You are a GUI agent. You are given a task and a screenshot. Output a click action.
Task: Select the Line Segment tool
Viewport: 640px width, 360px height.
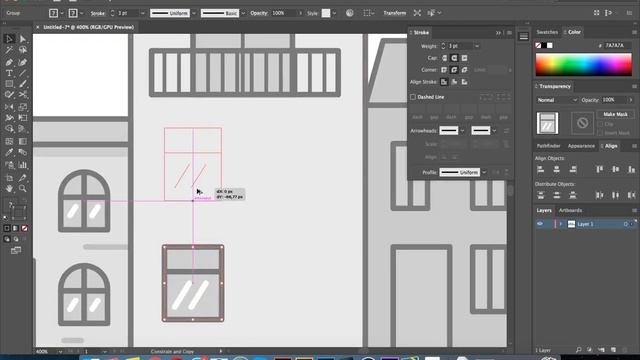pyautogui.click(x=23, y=73)
